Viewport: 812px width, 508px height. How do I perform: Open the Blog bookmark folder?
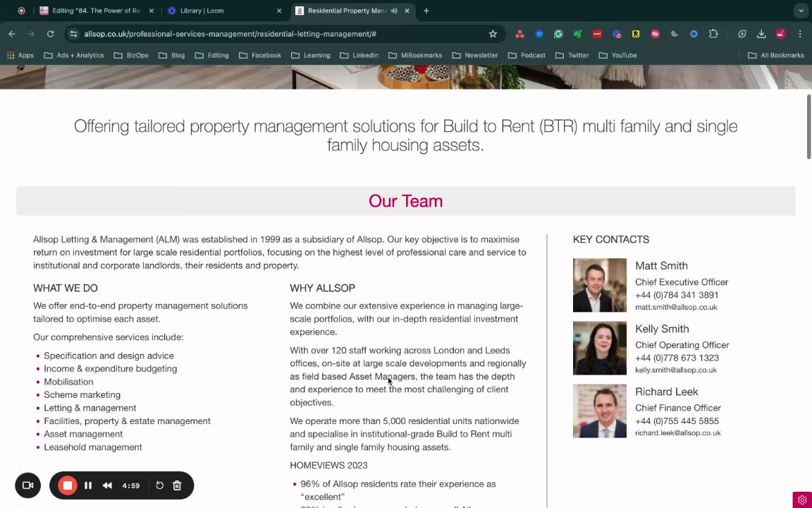coord(172,55)
